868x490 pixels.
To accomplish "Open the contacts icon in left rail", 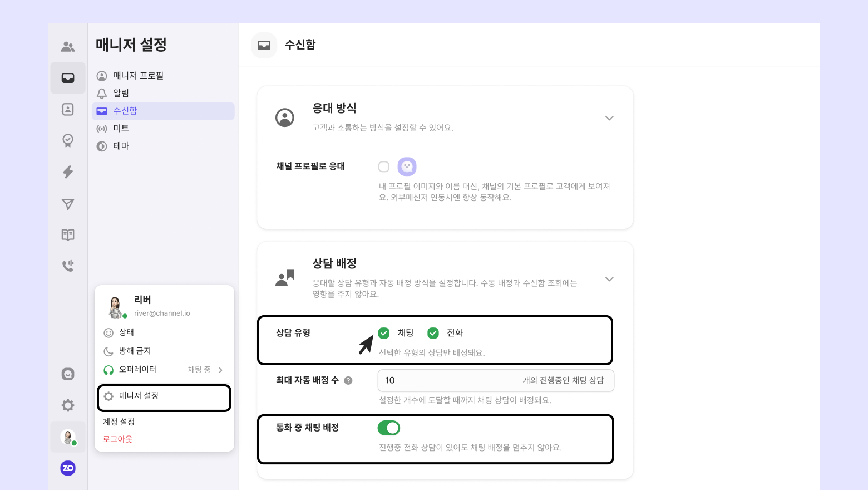I will pos(68,109).
